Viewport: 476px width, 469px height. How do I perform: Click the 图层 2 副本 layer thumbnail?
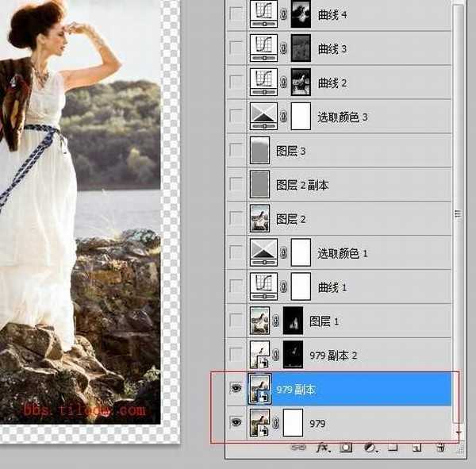[260, 184]
